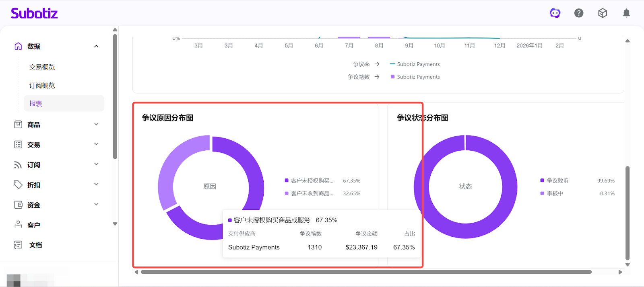Select the 报表 menu item
The image size is (644, 287).
coord(36,103)
